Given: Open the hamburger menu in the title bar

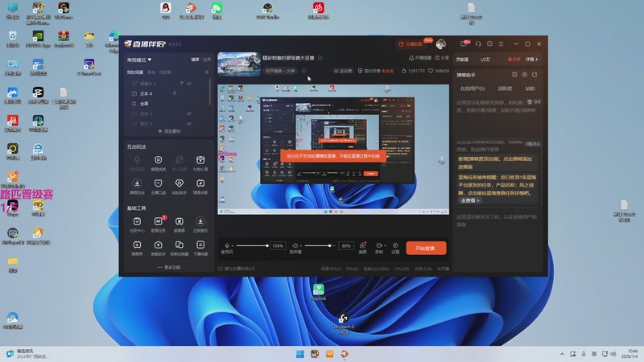Looking at the screenshot, I should pyautogui.click(x=501, y=44).
